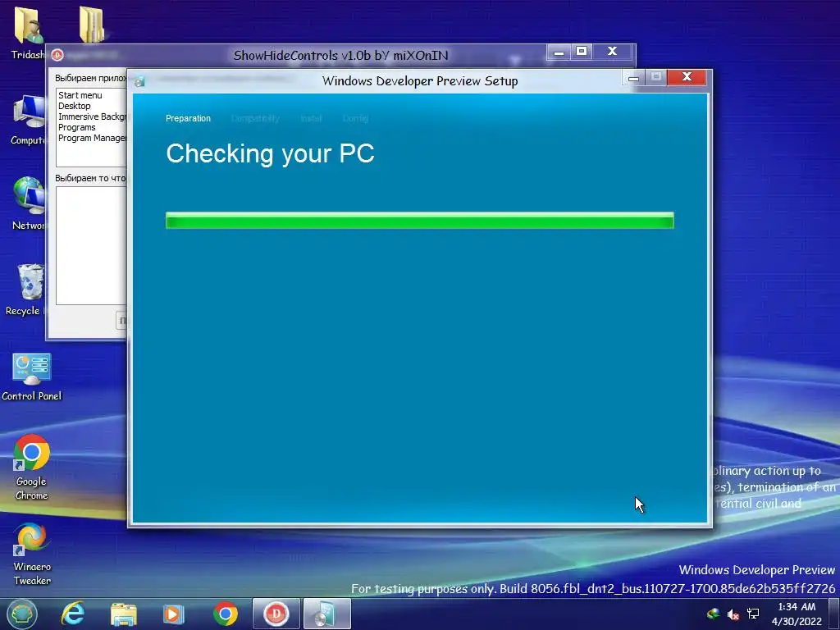Select the Preparation step tab
840x630 pixels.
[x=188, y=118]
